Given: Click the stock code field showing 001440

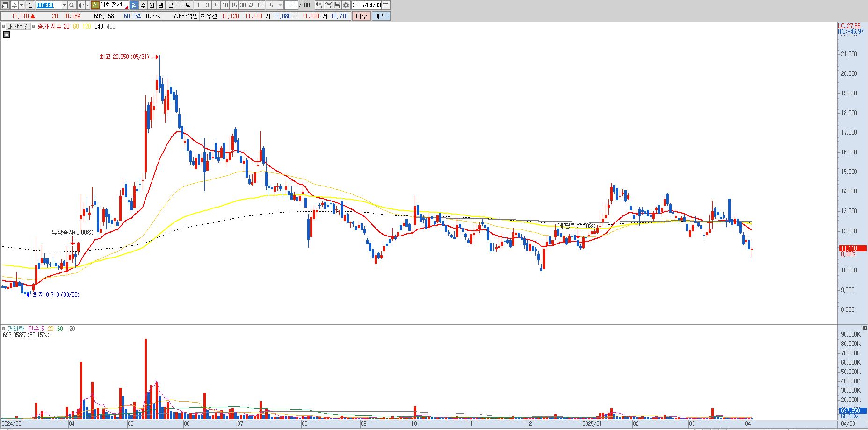Looking at the screenshot, I should click(48, 5).
